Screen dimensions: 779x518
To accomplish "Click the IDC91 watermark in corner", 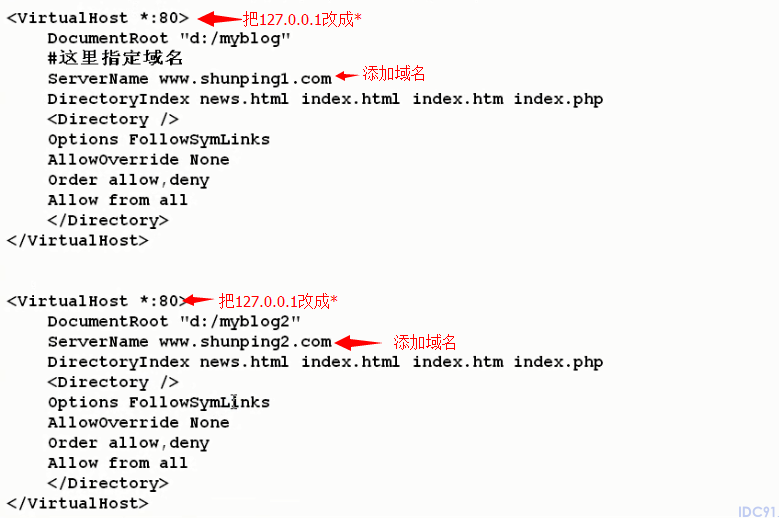I will (x=757, y=512).
